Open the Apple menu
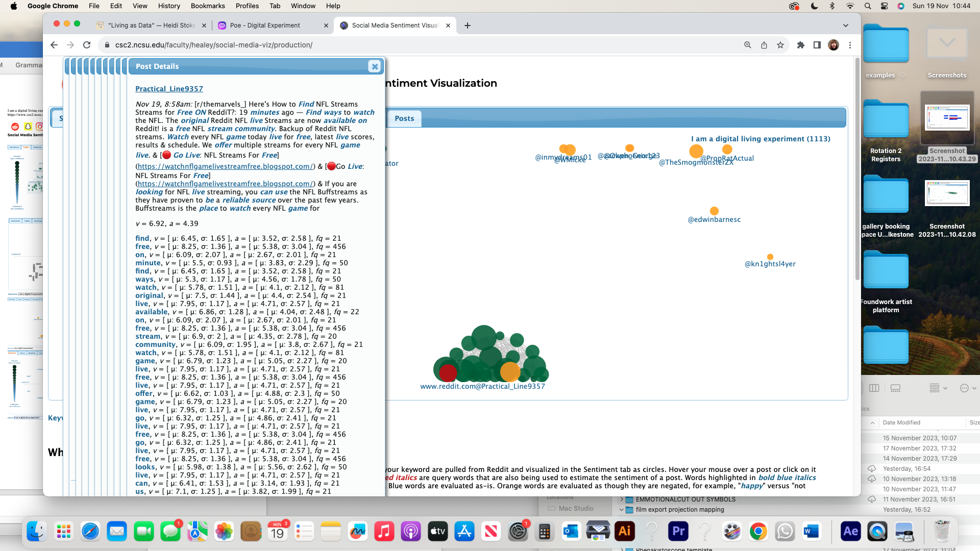Screen dimensions: 980x551 pyautogui.click(x=14, y=6)
